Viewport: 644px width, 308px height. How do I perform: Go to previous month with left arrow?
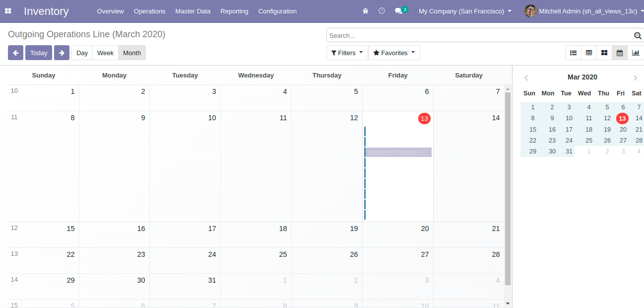[x=15, y=53]
